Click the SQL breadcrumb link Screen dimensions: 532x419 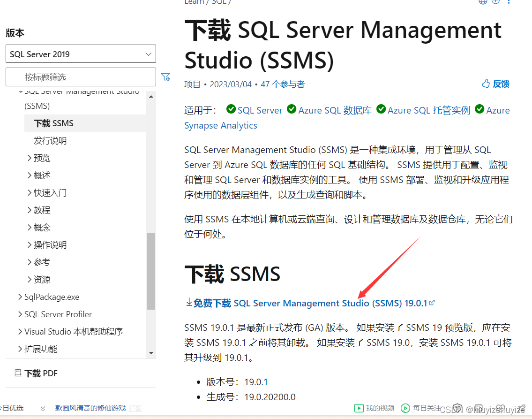[219, 2]
